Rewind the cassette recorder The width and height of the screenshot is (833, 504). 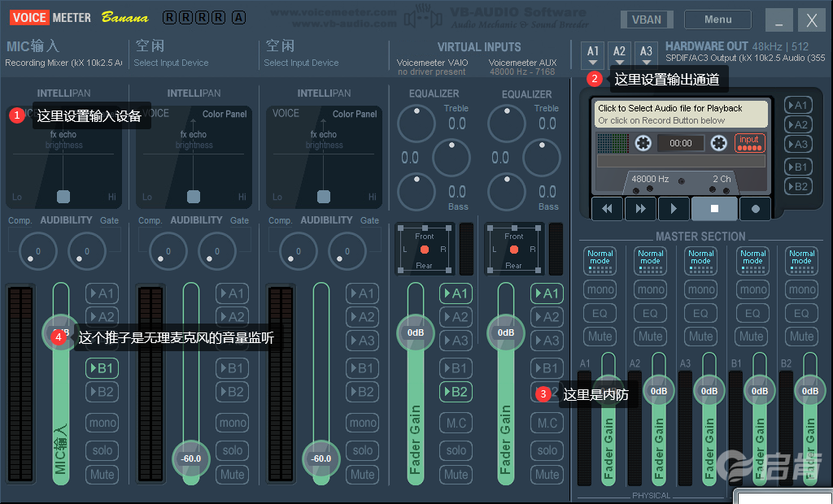pyautogui.click(x=607, y=209)
